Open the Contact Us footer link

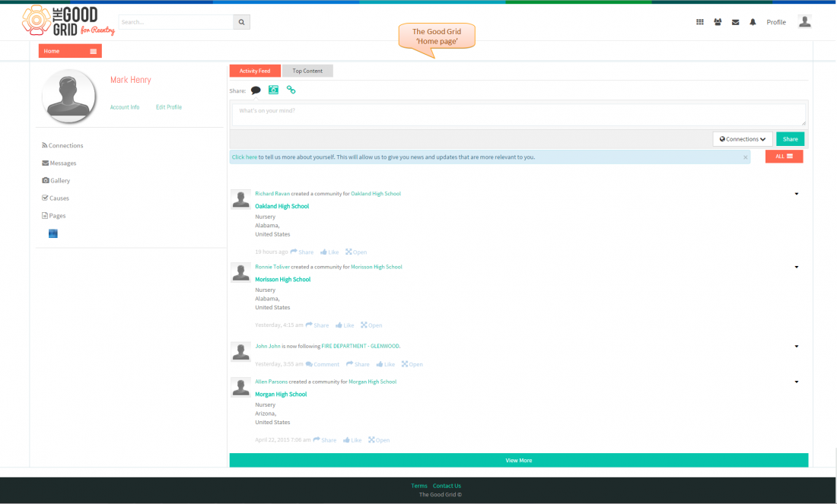pos(447,486)
